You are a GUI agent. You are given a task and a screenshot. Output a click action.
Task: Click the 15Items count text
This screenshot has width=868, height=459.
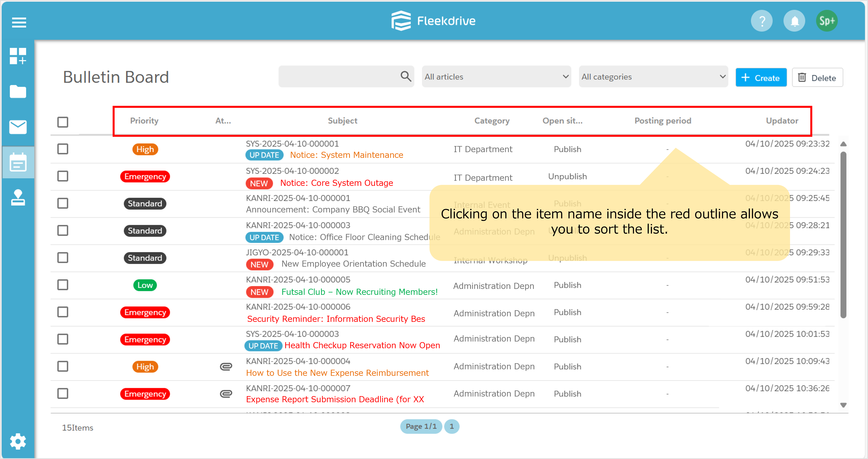pyautogui.click(x=78, y=428)
